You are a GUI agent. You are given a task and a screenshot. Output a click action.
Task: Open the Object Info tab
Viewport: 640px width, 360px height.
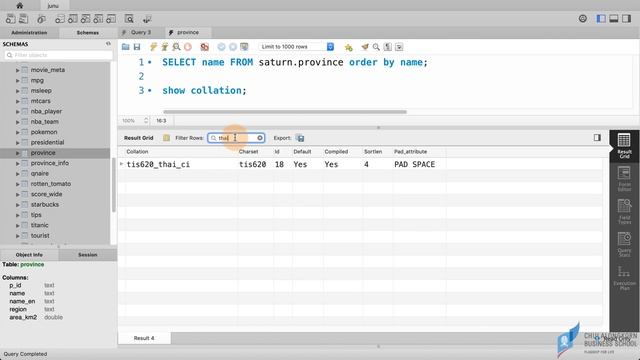[29, 255]
